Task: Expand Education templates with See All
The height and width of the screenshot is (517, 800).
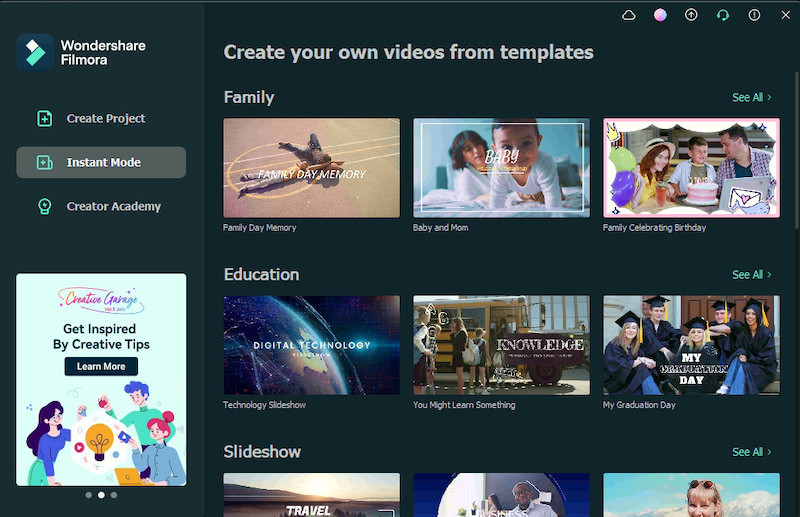Action: click(752, 275)
